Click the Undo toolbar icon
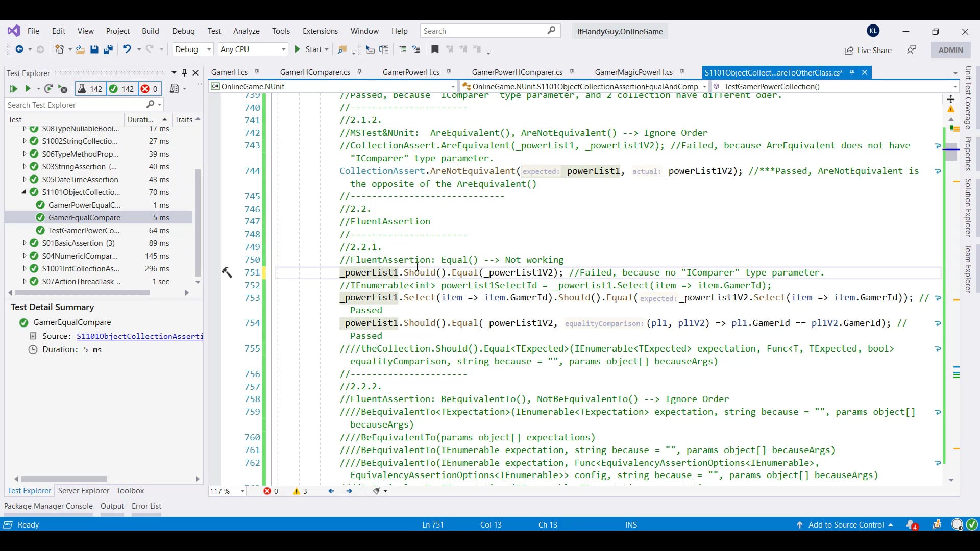This screenshot has width=980, height=551. tap(127, 49)
